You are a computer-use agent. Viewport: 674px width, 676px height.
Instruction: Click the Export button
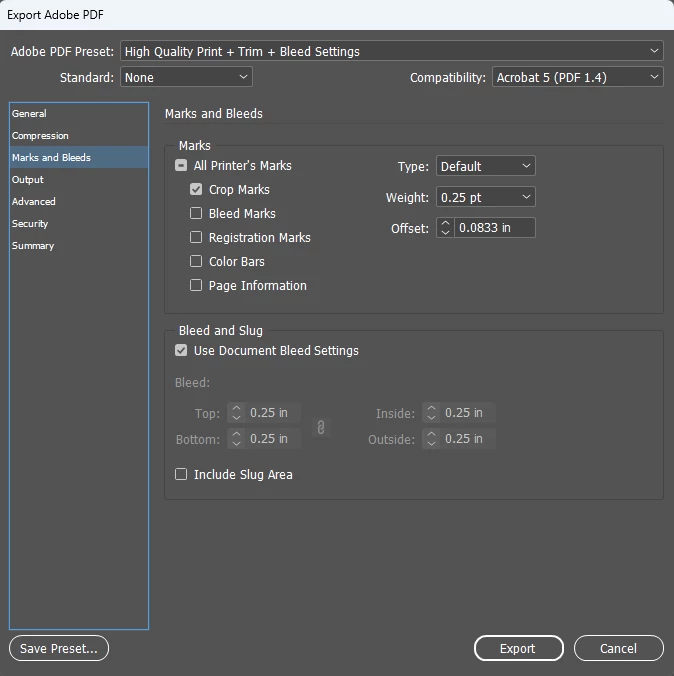point(519,648)
